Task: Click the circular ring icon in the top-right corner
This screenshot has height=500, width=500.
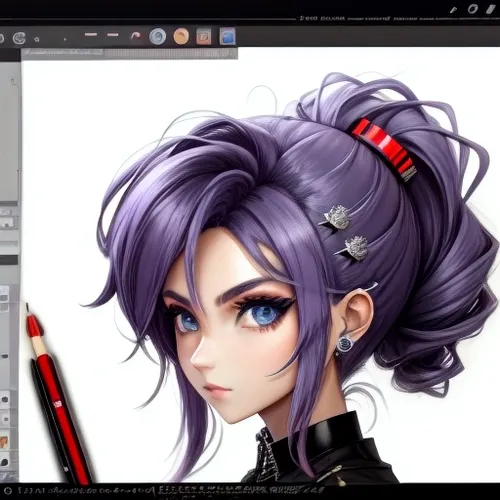Action: (472, 9)
